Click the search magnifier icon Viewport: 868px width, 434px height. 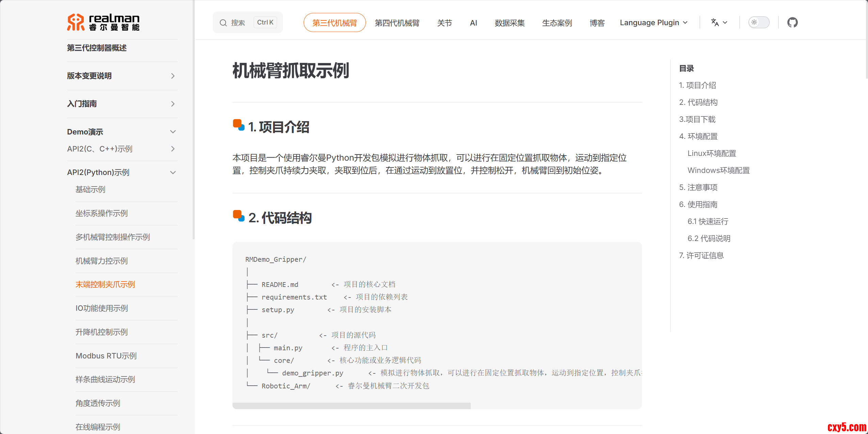(223, 23)
